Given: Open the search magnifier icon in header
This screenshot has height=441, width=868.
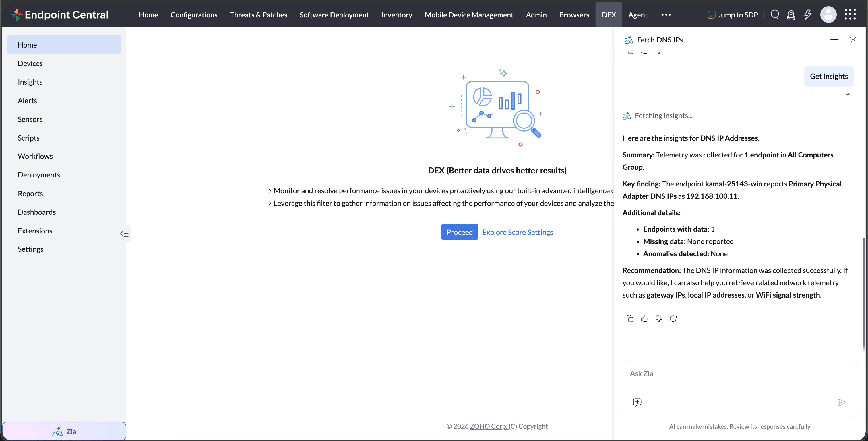Looking at the screenshot, I should 775,15.
